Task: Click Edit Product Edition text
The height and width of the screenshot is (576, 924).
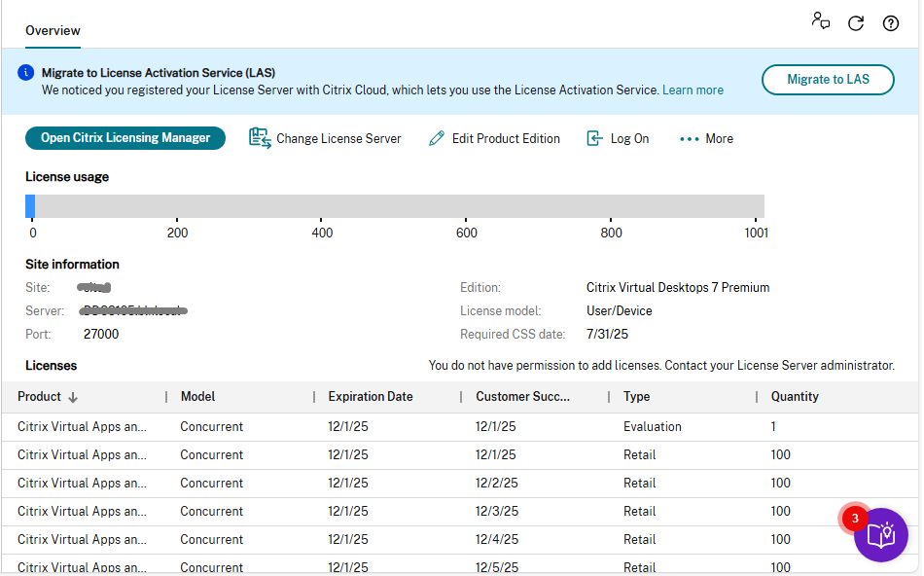Action: click(x=506, y=138)
